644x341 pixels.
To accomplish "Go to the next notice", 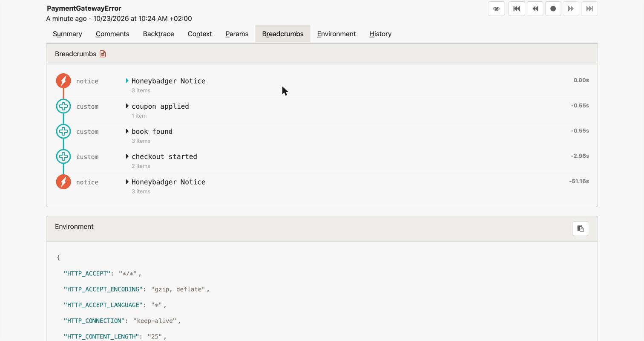I will coord(571,9).
